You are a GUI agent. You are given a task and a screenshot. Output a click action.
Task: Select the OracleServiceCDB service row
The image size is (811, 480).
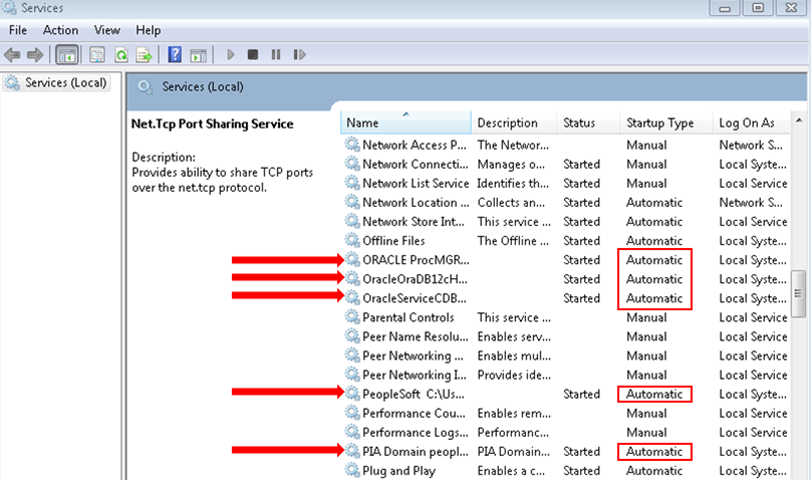[x=414, y=298]
